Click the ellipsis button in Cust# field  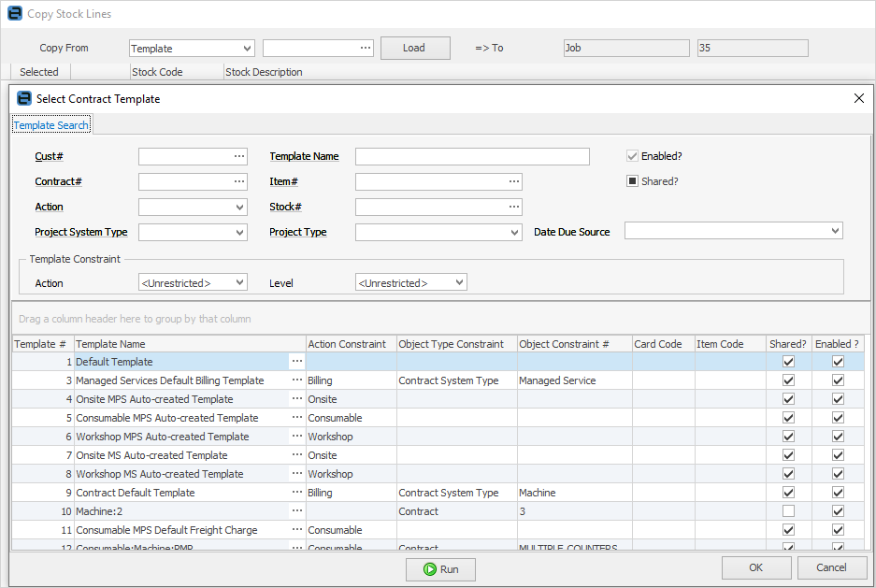tap(239, 156)
